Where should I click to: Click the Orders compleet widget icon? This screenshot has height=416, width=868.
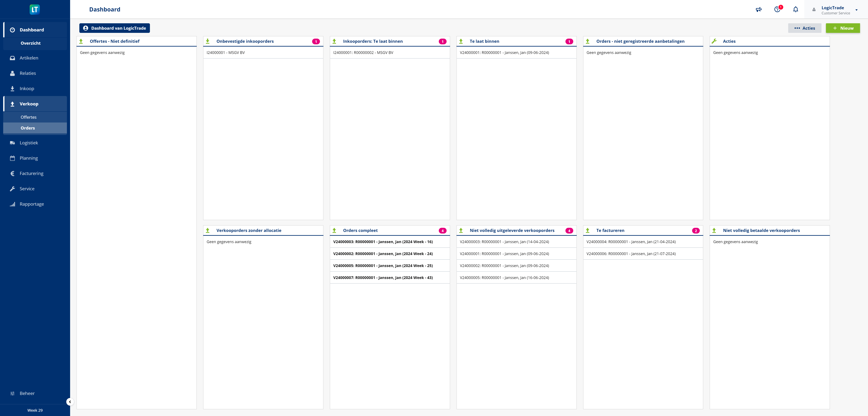coord(334,230)
